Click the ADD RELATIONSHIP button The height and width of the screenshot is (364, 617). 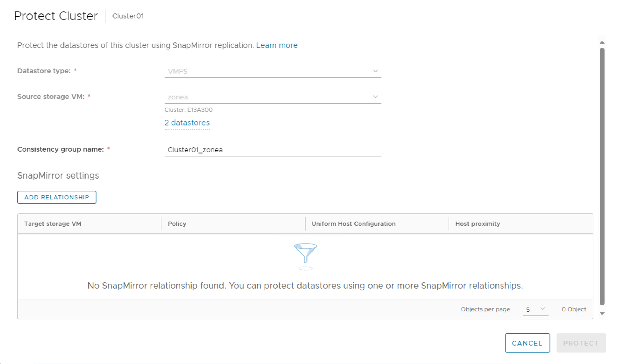[x=57, y=197]
